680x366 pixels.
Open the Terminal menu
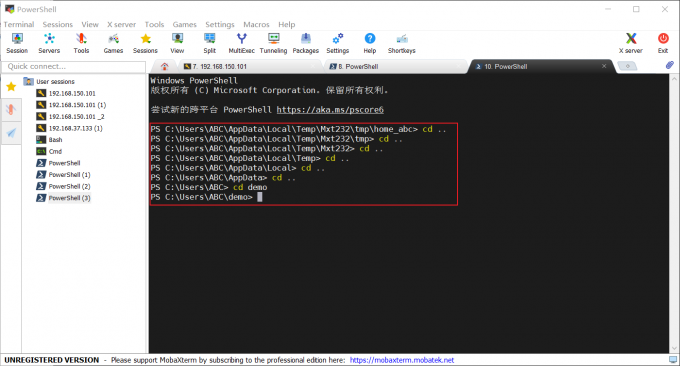[19, 24]
